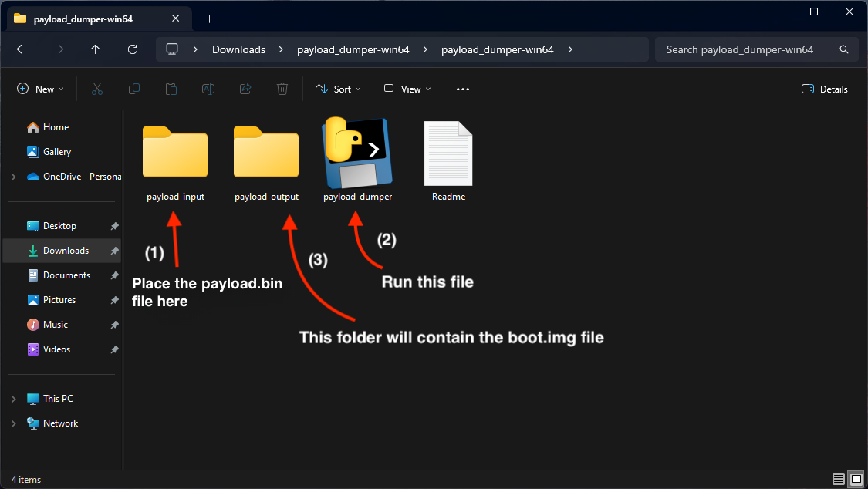Image resolution: width=868 pixels, height=489 pixels.
Task: Click the Share icon in toolbar
Action: coord(245,89)
